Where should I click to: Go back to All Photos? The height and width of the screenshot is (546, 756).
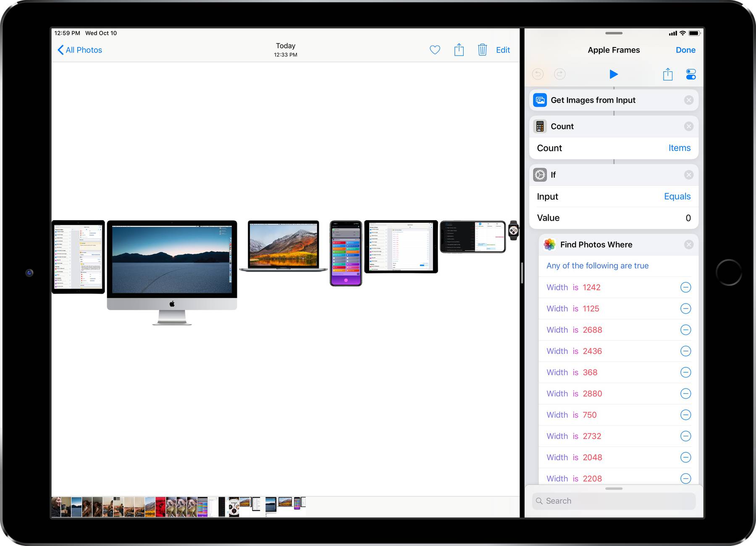[79, 50]
